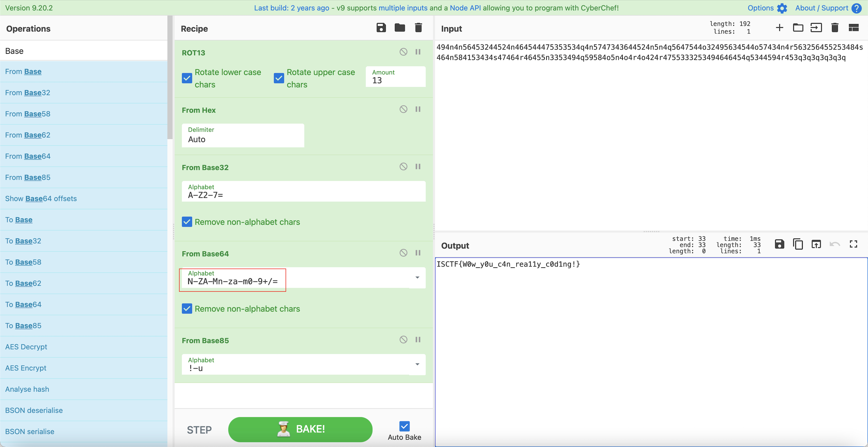Toggle Rotate lower case chars checkbox
The image size is (868, 447).
pos(187,78)
